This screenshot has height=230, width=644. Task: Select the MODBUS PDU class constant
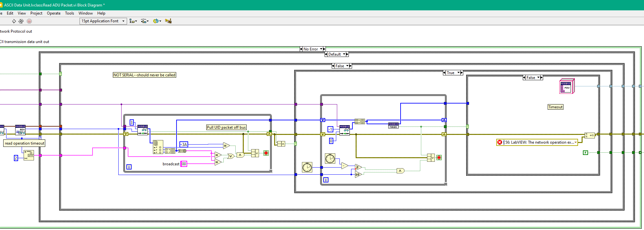click(x=567, y=86)
